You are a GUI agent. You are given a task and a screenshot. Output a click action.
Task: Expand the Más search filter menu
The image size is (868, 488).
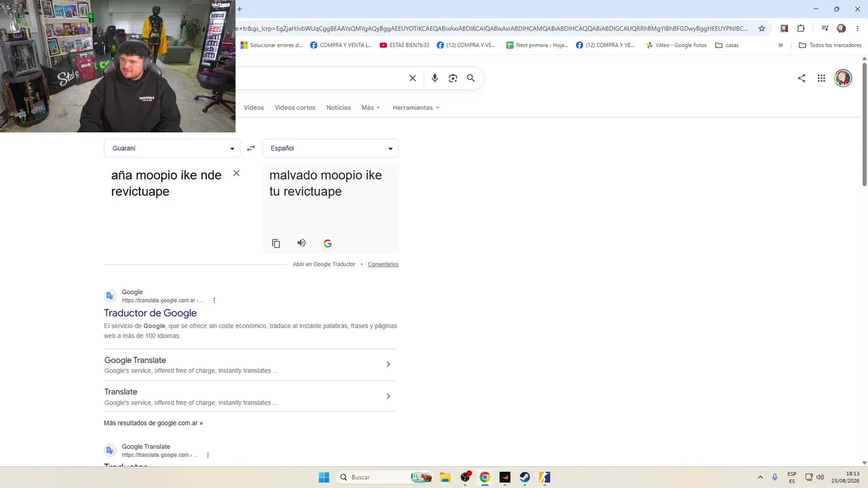(371, 108)
